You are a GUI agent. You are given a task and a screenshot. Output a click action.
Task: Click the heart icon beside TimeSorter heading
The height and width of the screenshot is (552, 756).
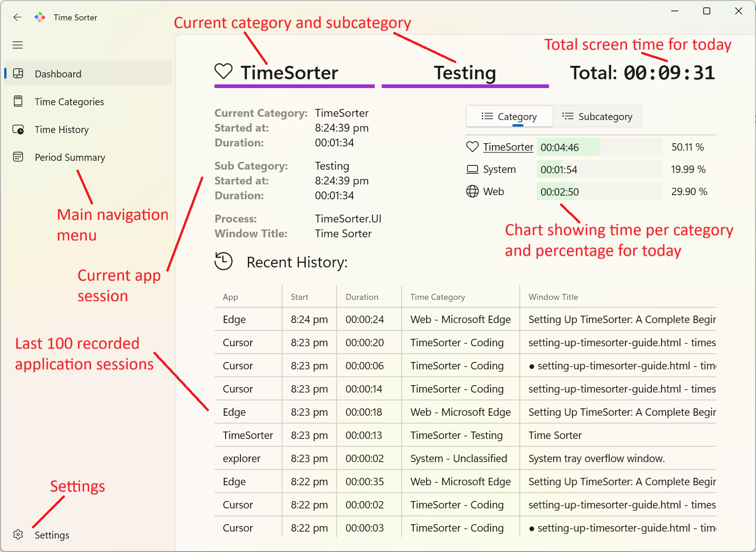pyautogui.click(x=223, y=71)
